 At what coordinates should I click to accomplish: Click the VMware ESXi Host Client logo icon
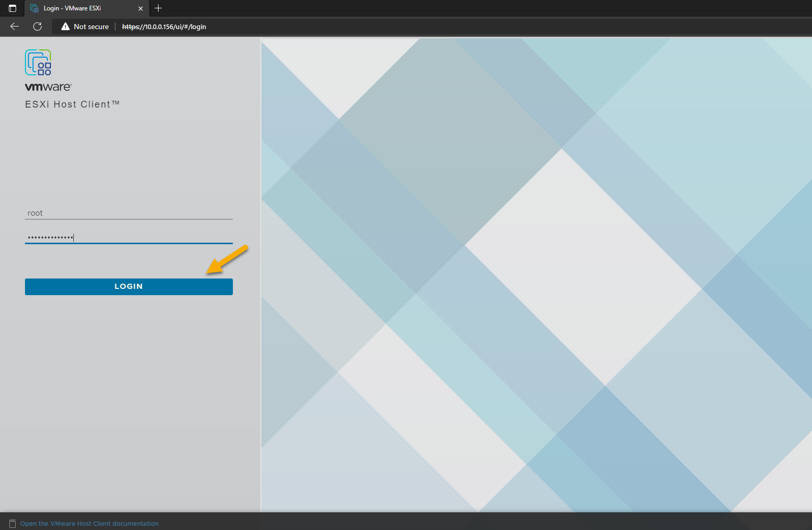[38, 62]
